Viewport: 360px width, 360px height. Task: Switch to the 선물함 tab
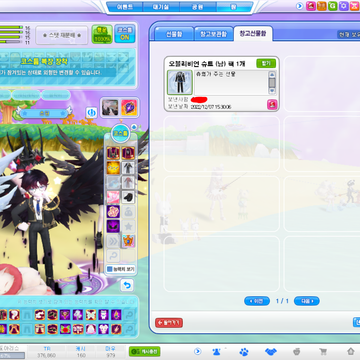pos(174,34)
